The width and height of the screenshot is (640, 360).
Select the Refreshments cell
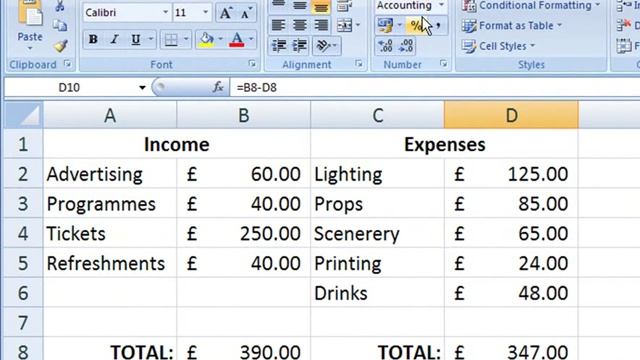pos(110,263)
